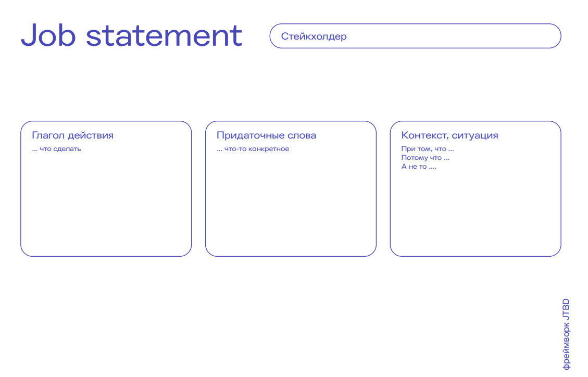Screen dimensions: 588x377
Task: Click the Контекст, ситуация heading
Action: tap(449, 135)
